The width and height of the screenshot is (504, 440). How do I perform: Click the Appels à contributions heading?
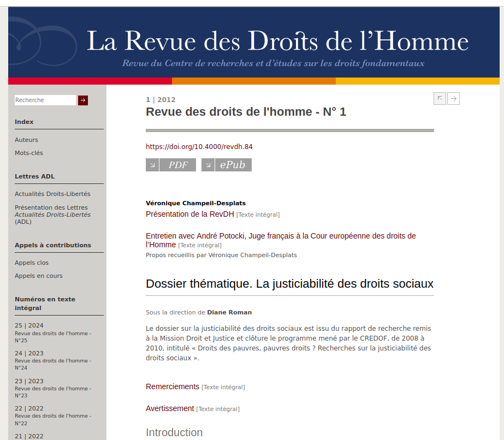point(53,245)
